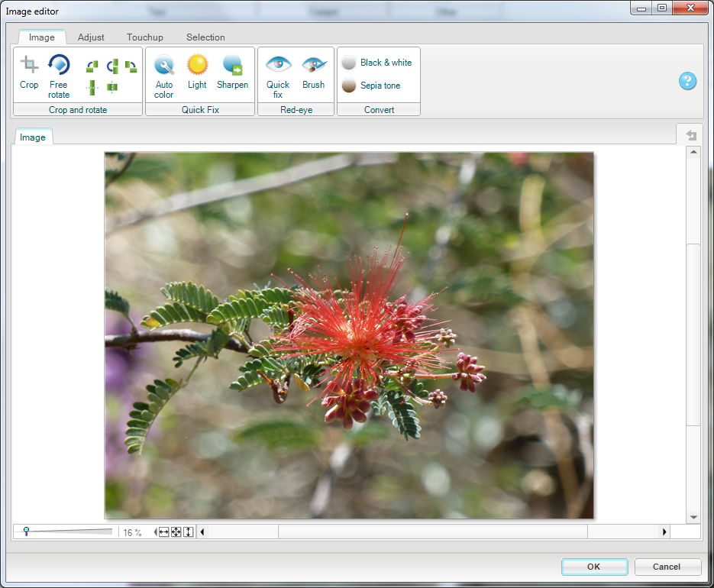Confirm the edits with the OK button
This screenshot has width=714, height=588.
(594, 567)
